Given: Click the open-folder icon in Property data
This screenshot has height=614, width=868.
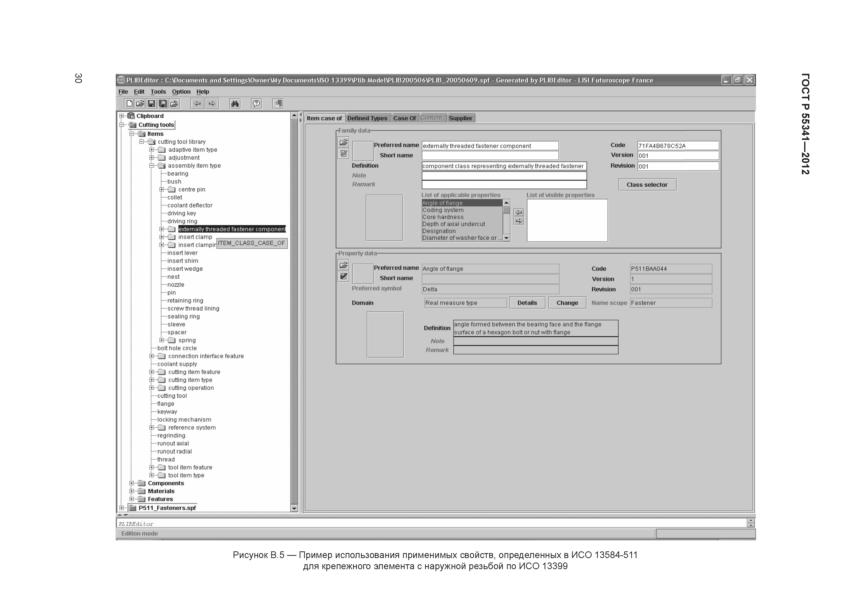Looking at the screenshot, I should [x=344, y=265].
